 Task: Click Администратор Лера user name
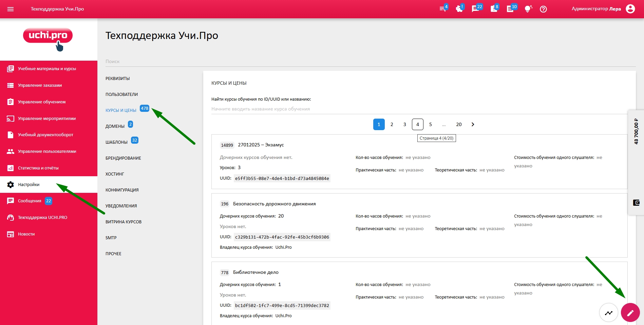[596, 9]
